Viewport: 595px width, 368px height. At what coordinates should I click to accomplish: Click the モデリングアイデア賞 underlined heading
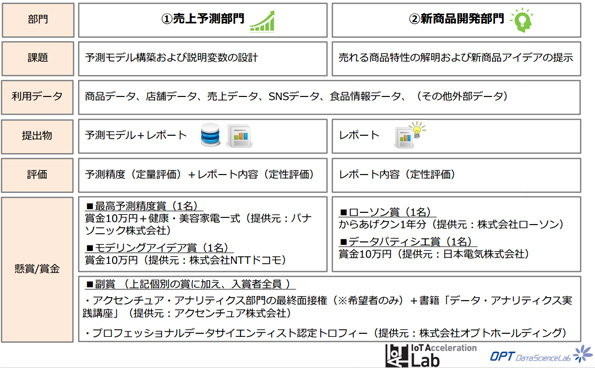coord(159,248)
